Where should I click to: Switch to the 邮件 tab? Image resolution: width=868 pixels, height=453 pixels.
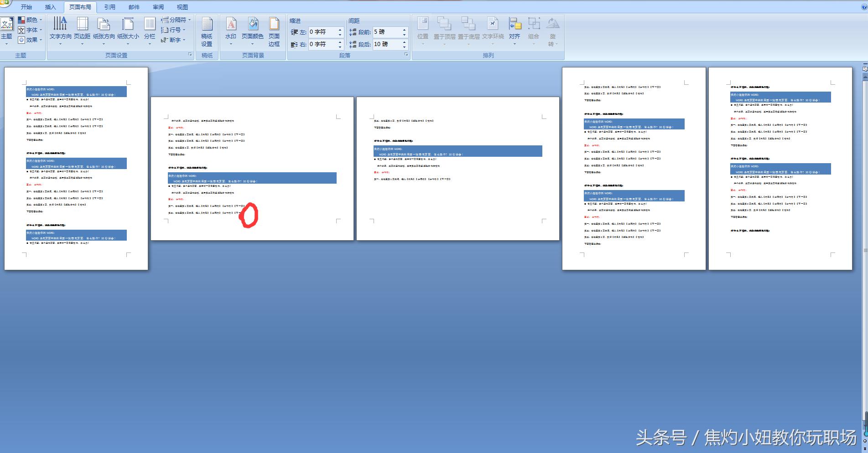point(134,7)
